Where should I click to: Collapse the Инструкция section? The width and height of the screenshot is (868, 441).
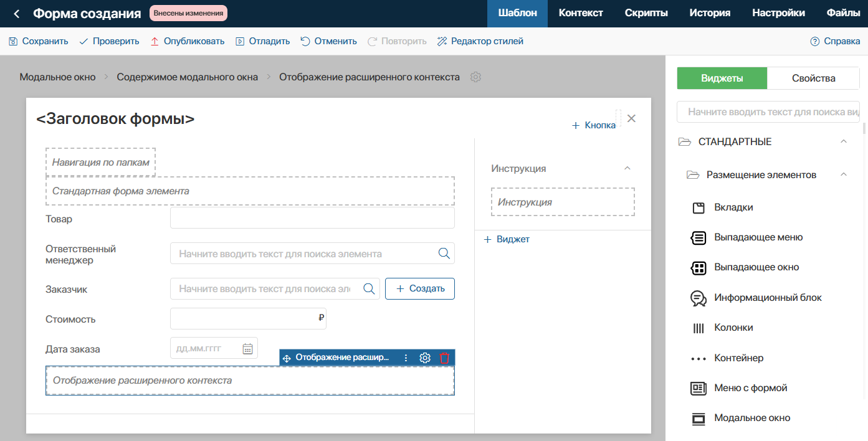(627, 168)
